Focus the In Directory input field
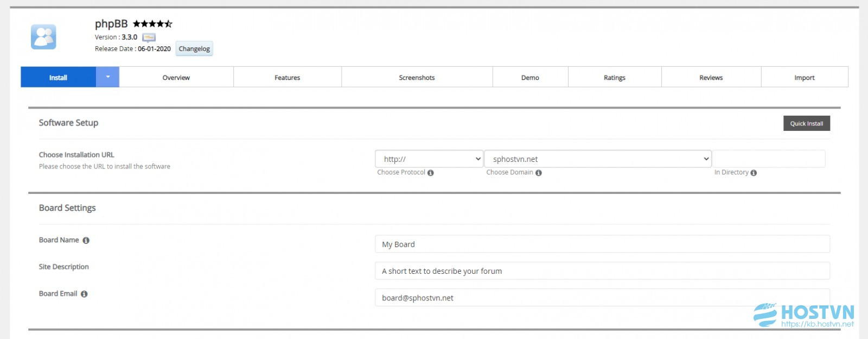868x339 pixels. point(769,159)
